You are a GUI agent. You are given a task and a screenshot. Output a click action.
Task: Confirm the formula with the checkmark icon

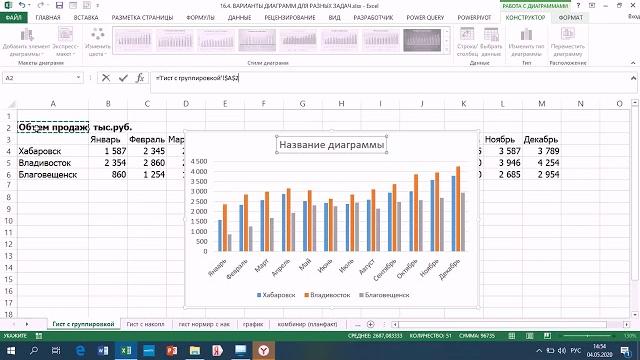(x=123, y=78)
